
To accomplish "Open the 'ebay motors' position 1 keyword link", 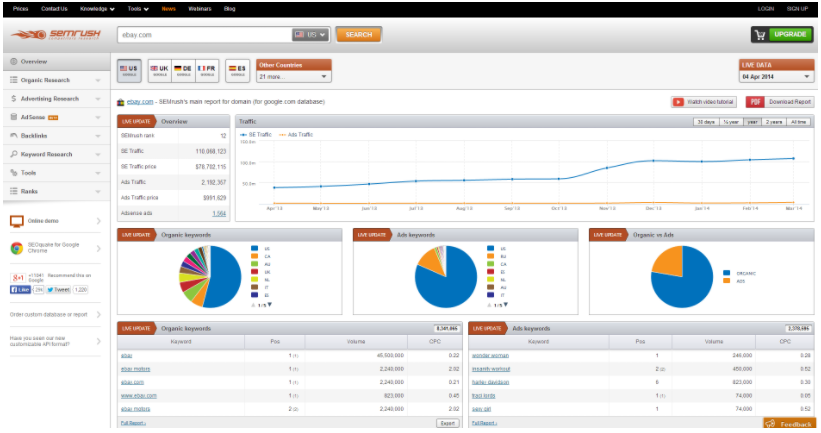I will point(136,369).
